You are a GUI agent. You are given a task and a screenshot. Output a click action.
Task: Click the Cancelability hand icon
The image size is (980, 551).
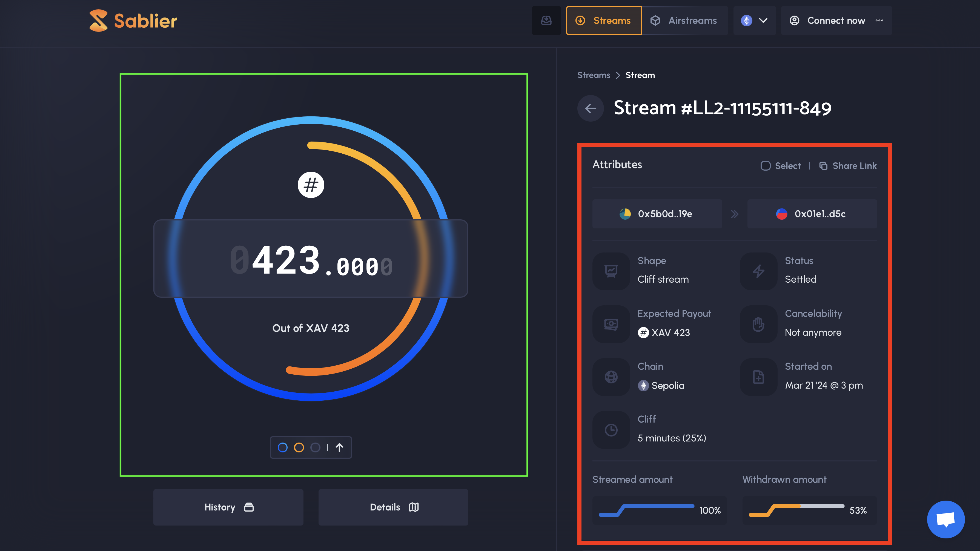758,324
